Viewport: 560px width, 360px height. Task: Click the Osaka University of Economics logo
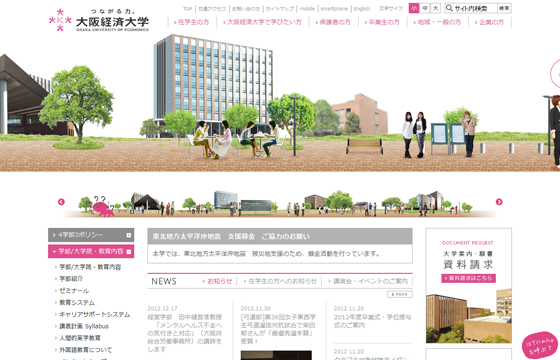(99, 20)
